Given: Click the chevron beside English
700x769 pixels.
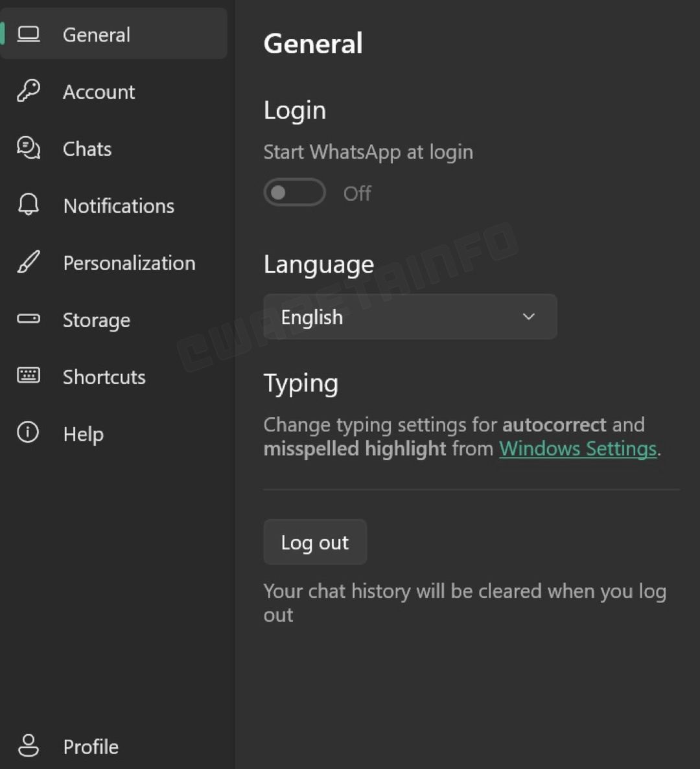Looking at the screenshot, I should pos(528,317).
